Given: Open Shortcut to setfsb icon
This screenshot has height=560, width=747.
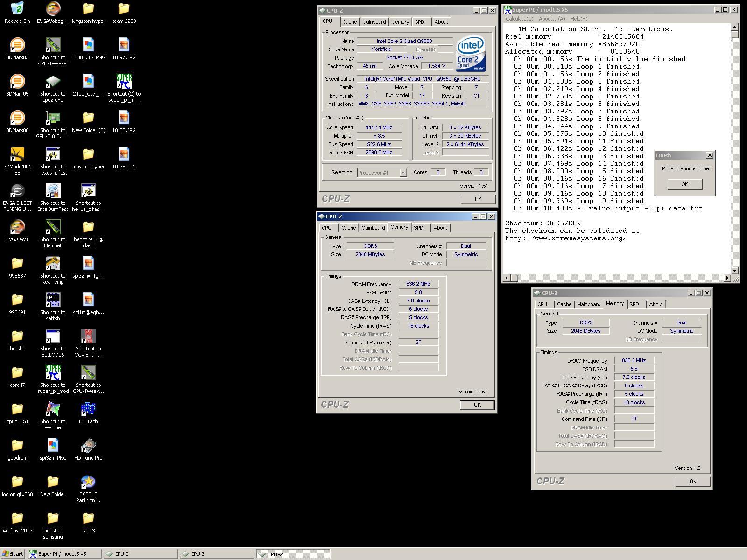Looking at the screenshot, I should [53, 307].
